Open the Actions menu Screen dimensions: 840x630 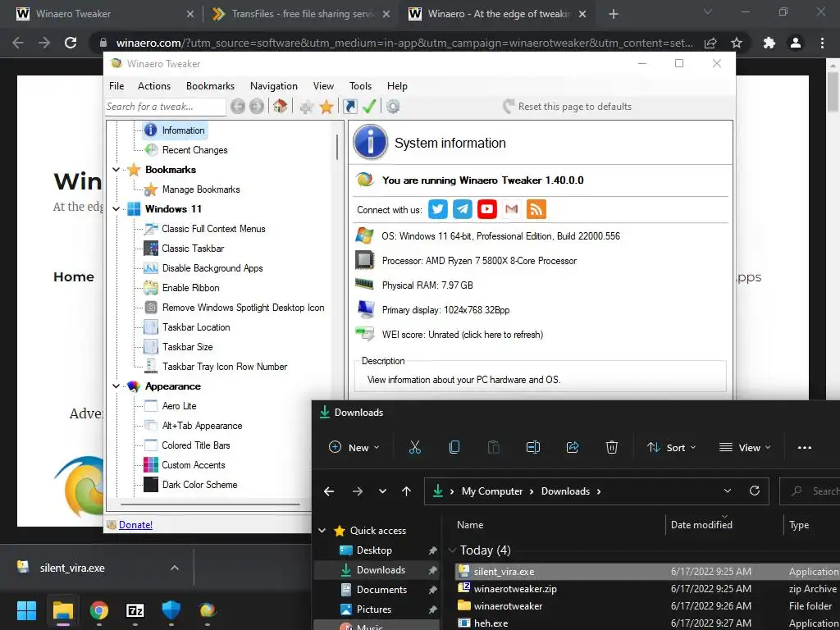tap(154, 85)
